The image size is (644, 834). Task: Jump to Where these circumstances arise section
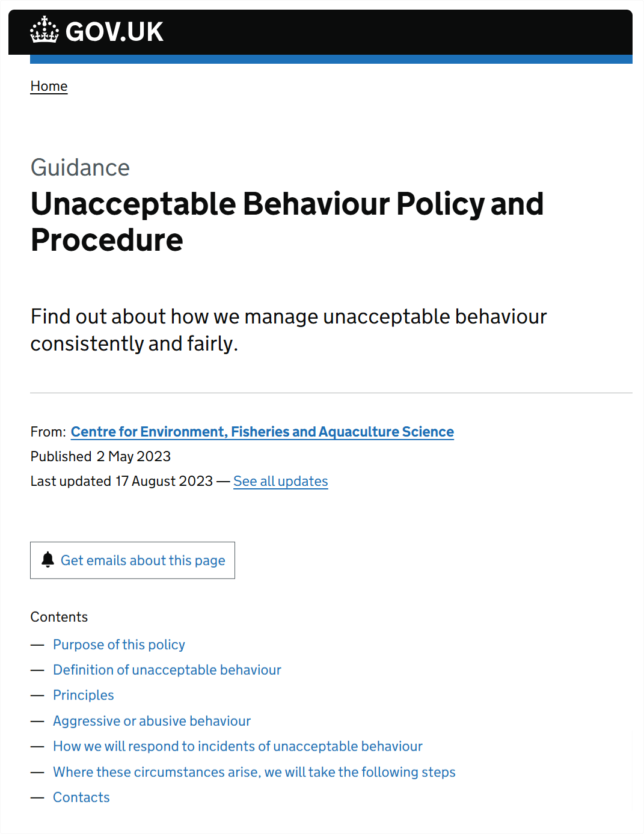(x=254, y=772)
